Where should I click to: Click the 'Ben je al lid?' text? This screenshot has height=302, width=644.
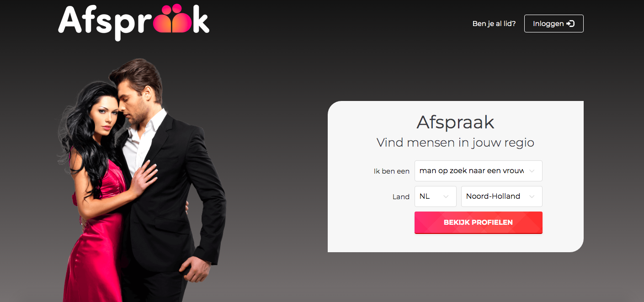(494, 24)
